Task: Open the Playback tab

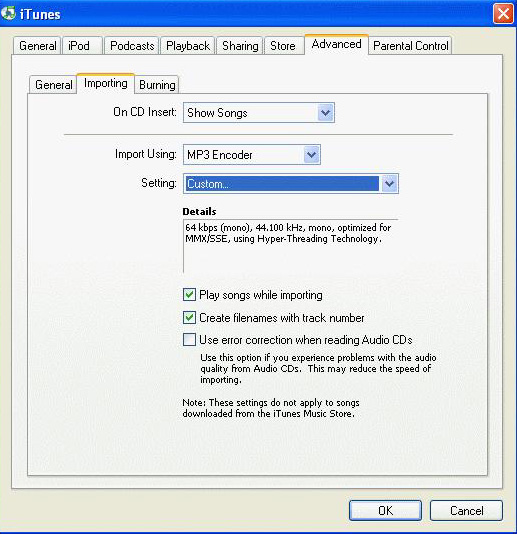Action: pyautogui.click(x=188, y=46)
